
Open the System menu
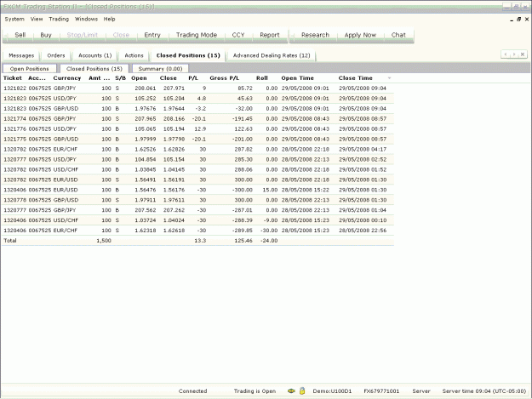pyautogui.click(x=14, y=19)
